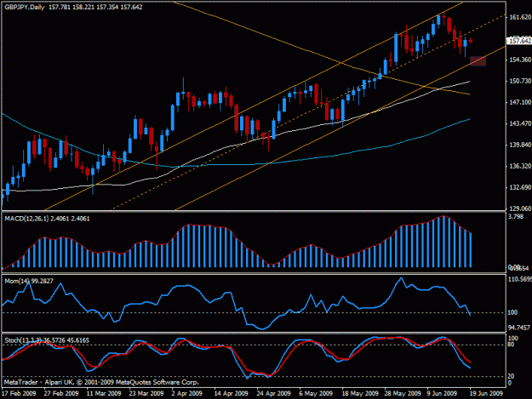Click the 9 Jun 2009 date label

point(442,394)
